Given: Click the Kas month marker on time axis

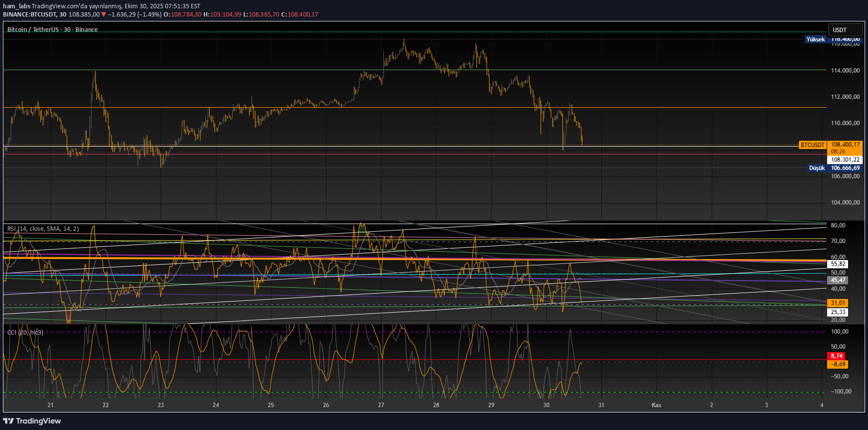Looking at the screenshot, I should [x=656, y=405].
